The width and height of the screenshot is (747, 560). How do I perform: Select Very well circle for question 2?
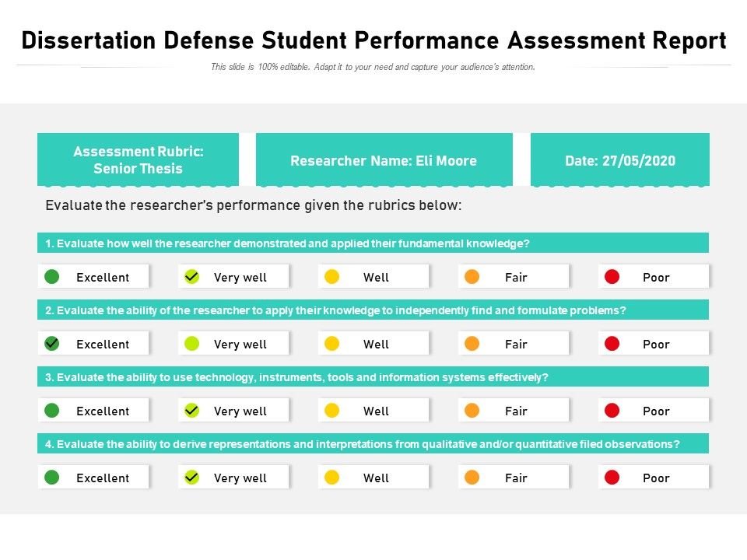(x=192, y=343)
